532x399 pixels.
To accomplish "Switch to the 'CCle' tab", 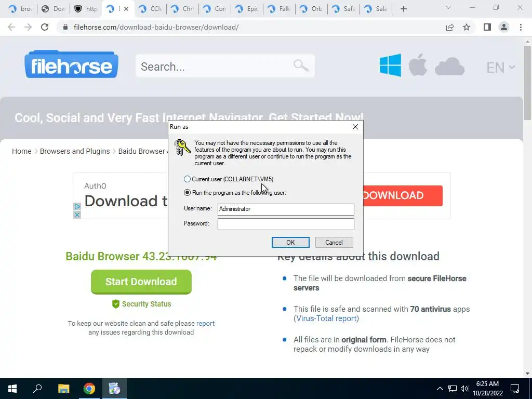I will point(150,9).
